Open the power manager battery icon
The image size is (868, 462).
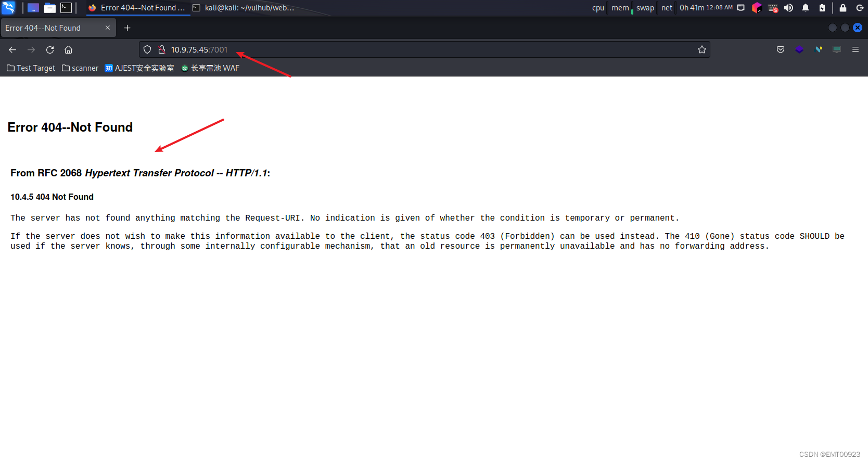point(822,8)
